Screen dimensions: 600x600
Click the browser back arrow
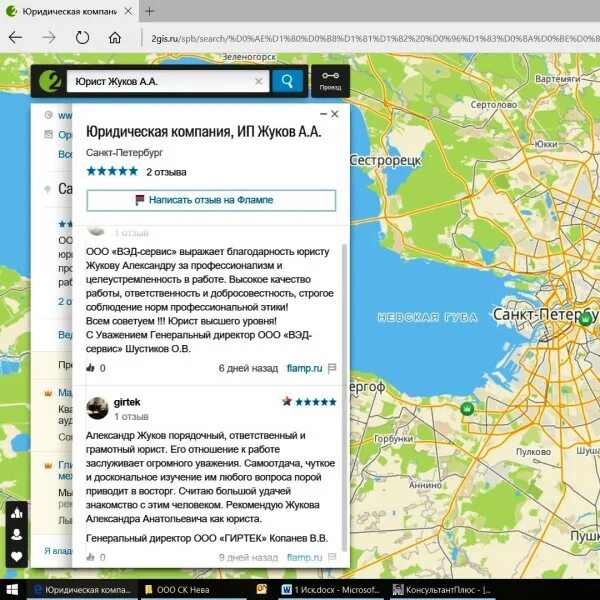[15, 38]
